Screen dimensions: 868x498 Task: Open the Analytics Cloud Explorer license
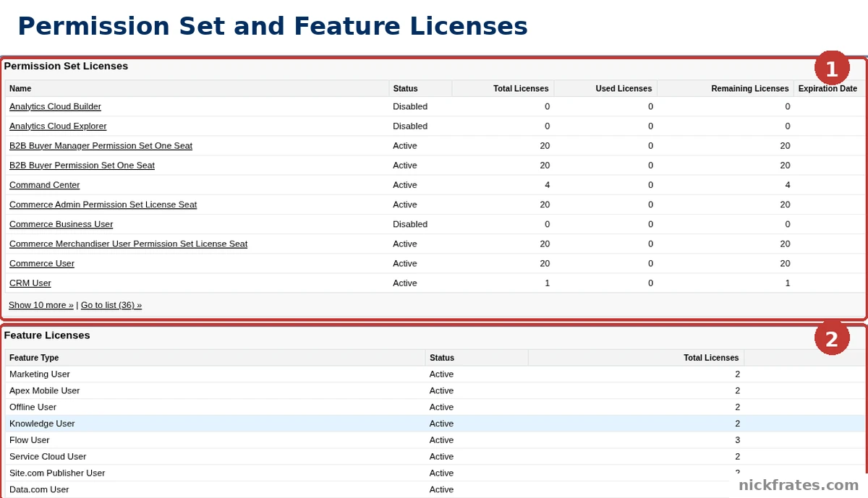(58, 126)
